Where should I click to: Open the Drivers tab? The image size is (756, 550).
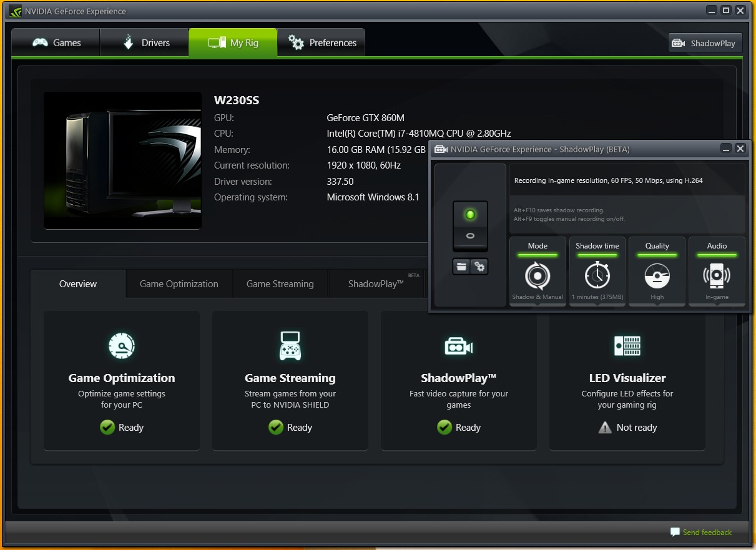[x=144, y=42]
